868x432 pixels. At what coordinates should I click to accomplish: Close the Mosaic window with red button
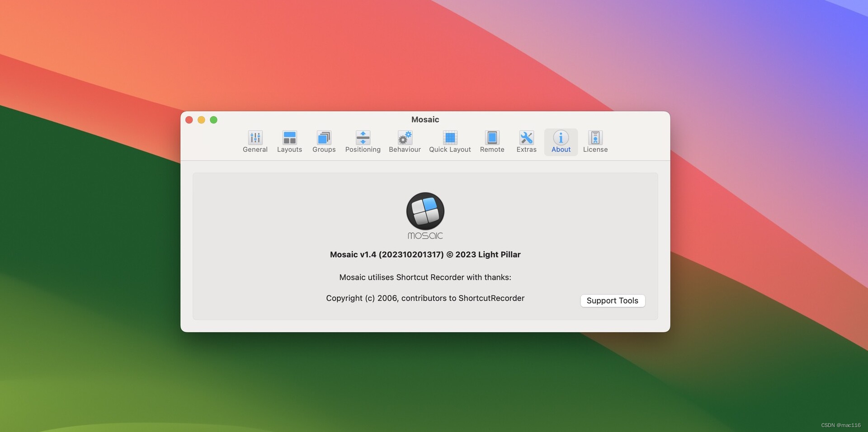(x=189, y=120)
